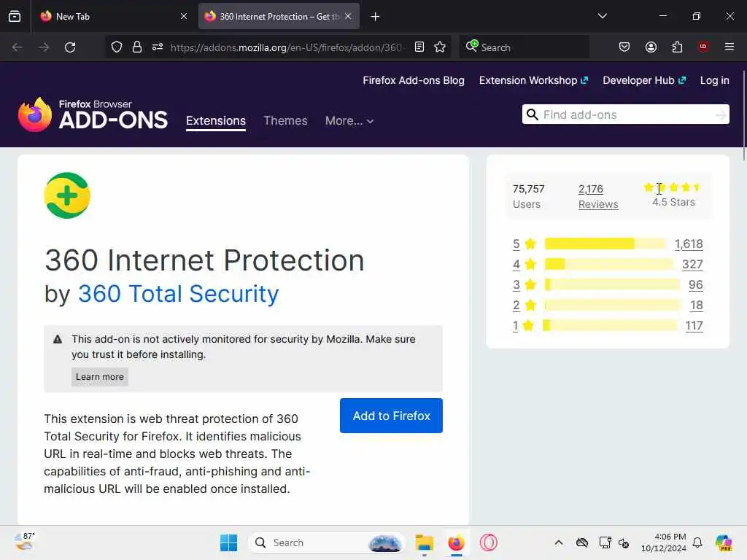Open the 117 one-star reviews count
This screenshot has height=560, width=747.
click(x=694, y=326)
